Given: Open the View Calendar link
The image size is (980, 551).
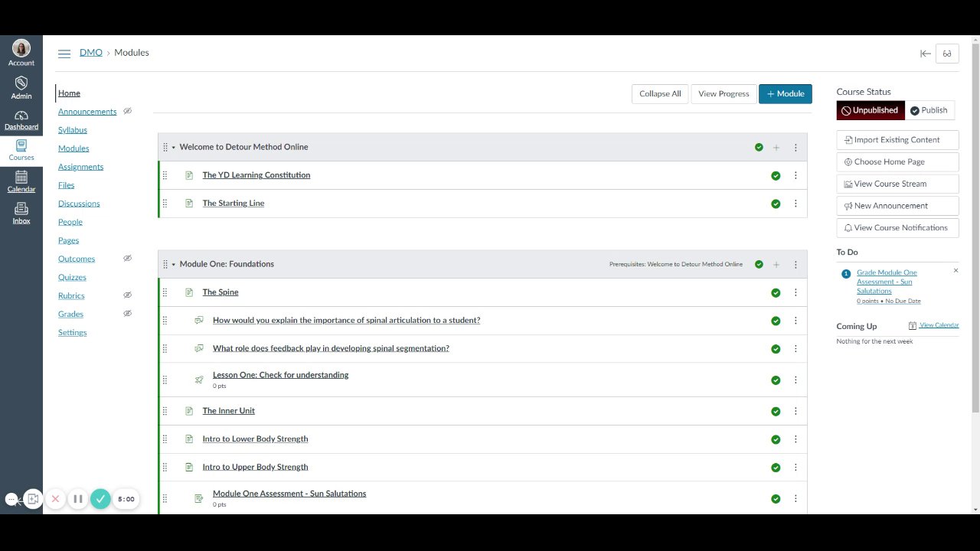Looking at the screenshot, I should (939, 325).
